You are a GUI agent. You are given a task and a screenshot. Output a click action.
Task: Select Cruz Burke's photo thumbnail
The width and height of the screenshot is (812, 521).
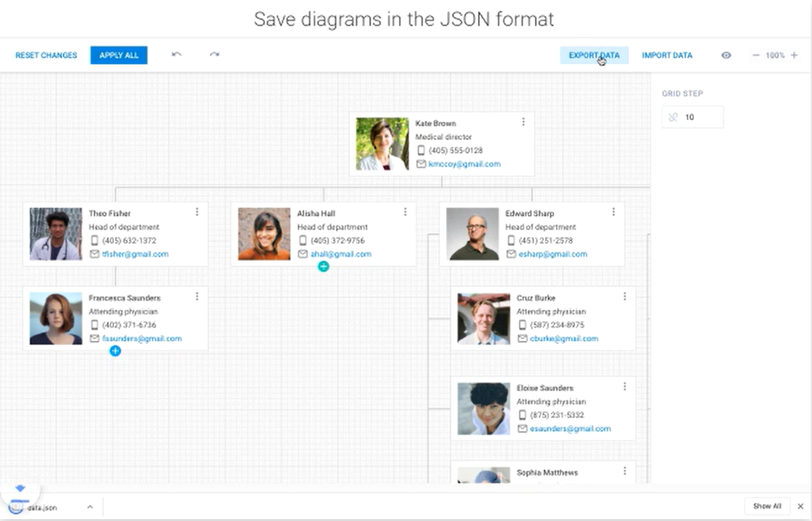point(483,319)
